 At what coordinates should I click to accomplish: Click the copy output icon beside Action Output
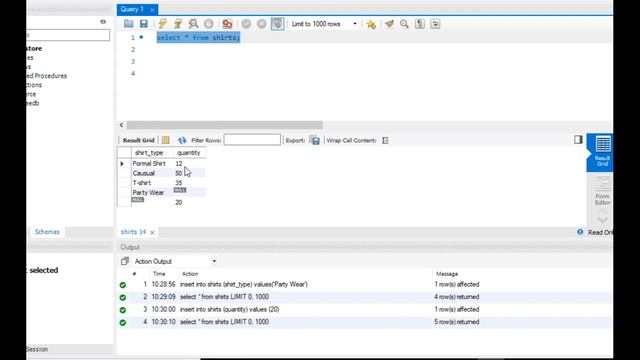point(125,261)
